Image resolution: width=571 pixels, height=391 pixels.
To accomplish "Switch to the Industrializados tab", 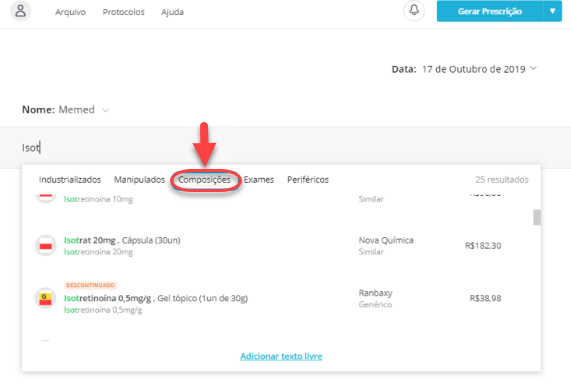I will click(x=70, y=179).
